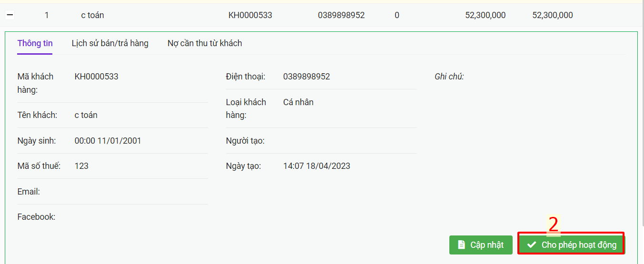The image size is (644, 264).
Task: Open Nợ cần thu từ khách tab
Action: 205,43
